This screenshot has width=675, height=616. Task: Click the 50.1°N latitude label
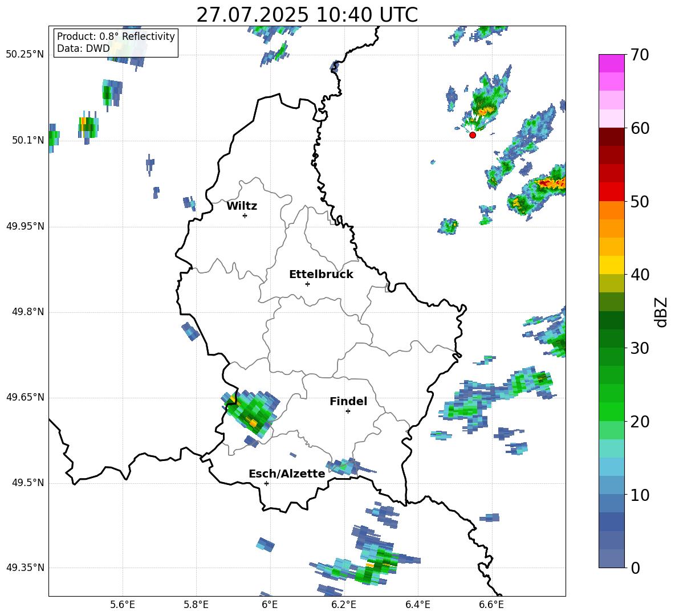tap(28, 140)
